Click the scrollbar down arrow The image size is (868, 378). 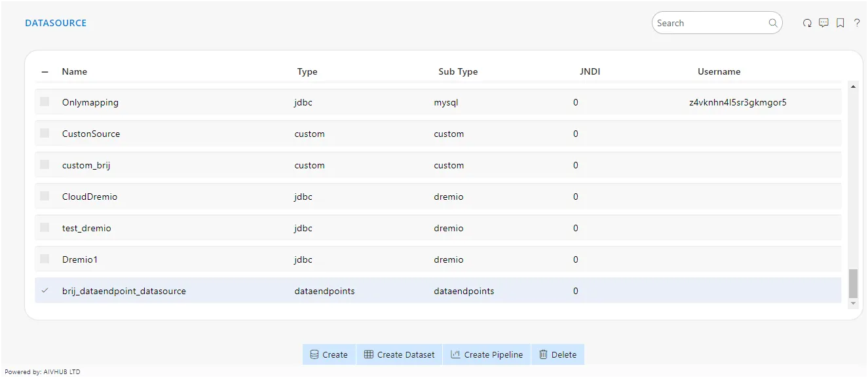coord(853,304)
